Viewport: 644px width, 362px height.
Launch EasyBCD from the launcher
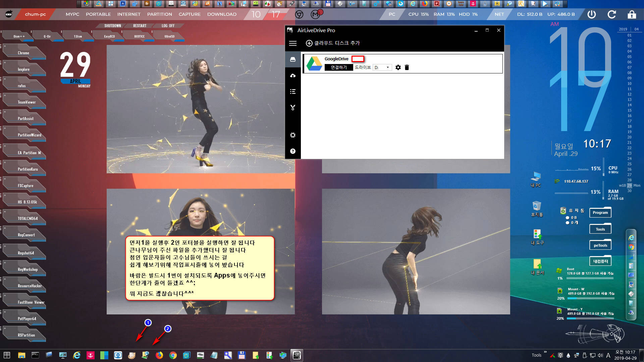(109, 36)
